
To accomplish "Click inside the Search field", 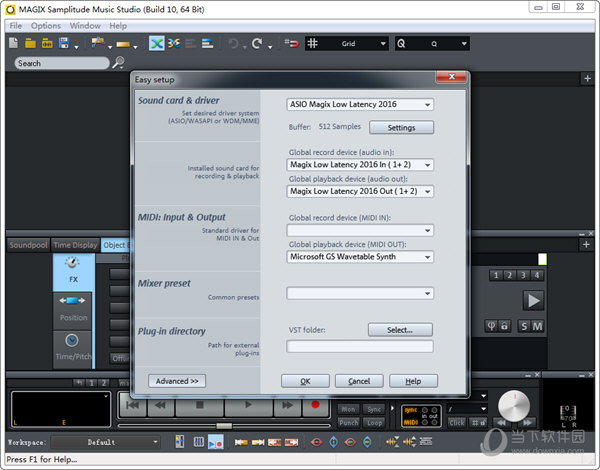I will (x=62, y=63).
